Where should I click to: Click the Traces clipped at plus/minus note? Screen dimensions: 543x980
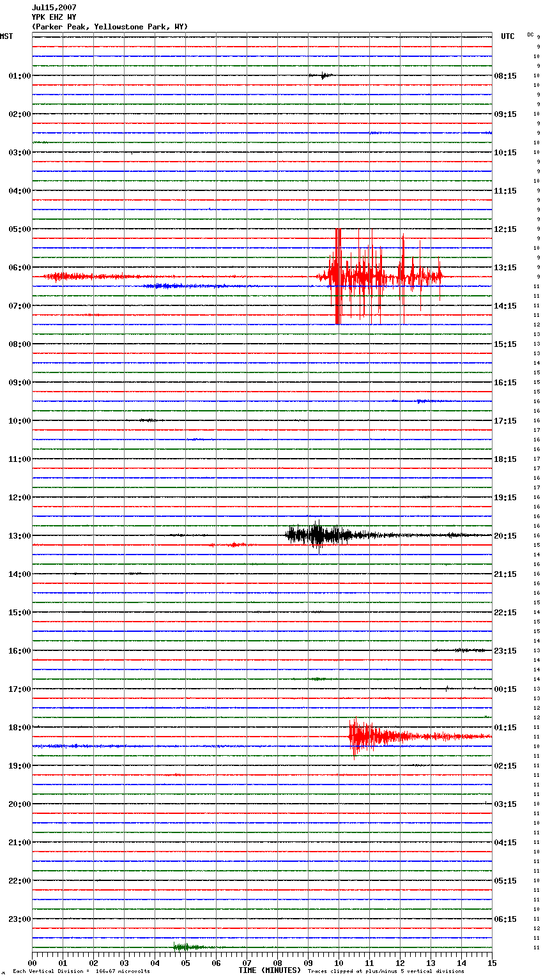coord(386,972)
